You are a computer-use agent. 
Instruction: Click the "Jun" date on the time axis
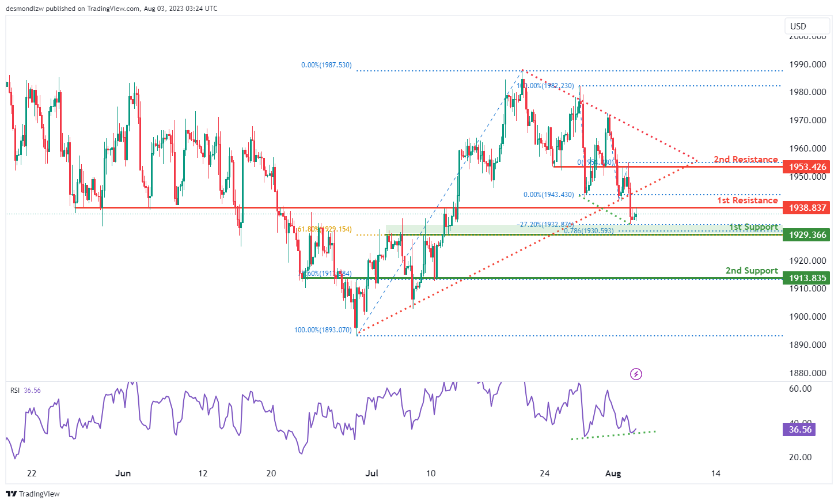point(123,473)
